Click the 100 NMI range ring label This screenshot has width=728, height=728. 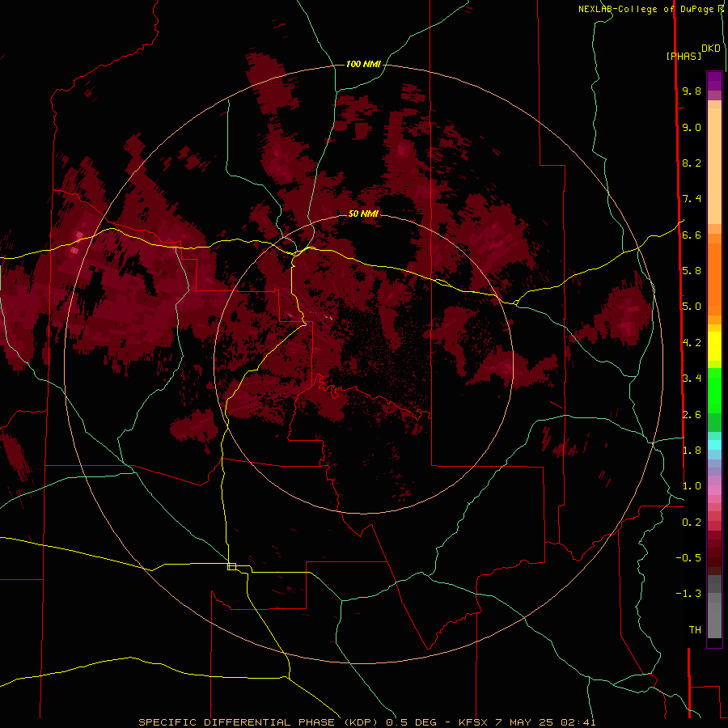pyautogui.click(x=363, y=64)
